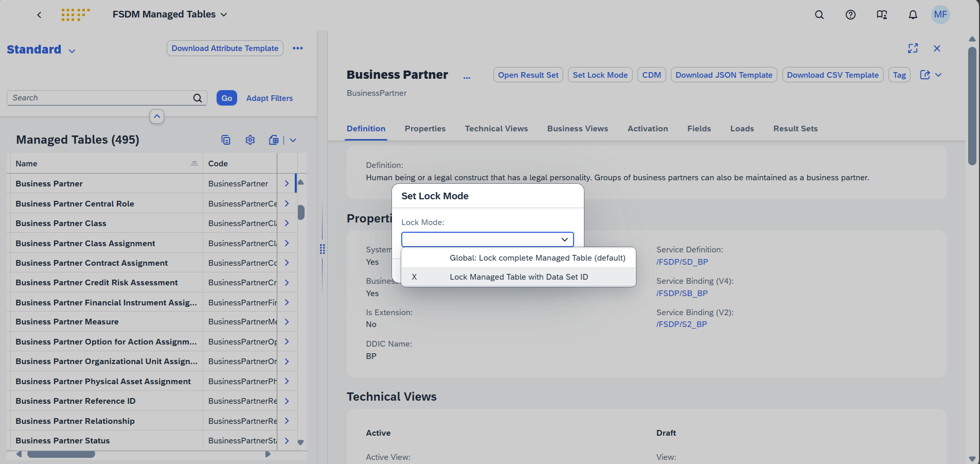Go back with the header back arrow
The height and width of the screenshot is (464, 980).
(x=39, y=14)
